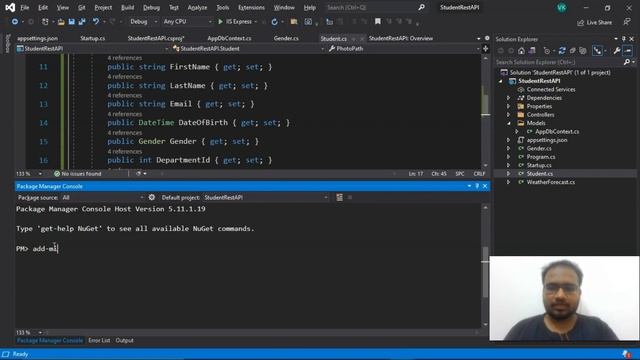Open Package Manager Console settings gear
The height and width of the screenshot is (360, 640).
tap(152, 197)
